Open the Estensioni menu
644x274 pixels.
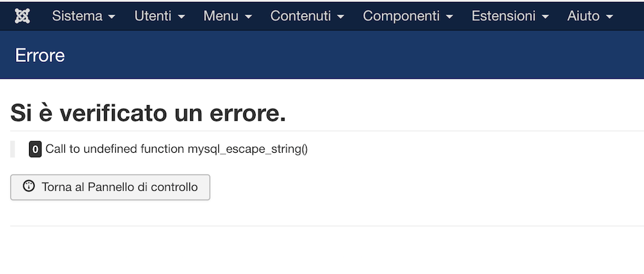coord(510,16)
